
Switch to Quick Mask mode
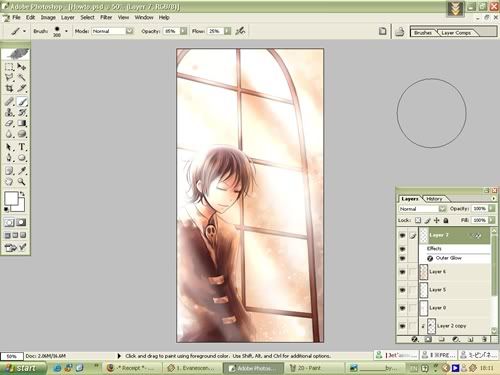coord(22,222)
